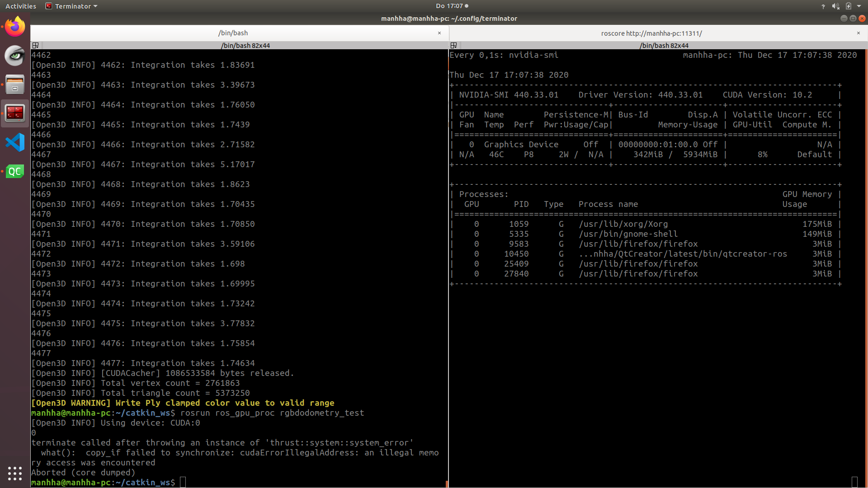
Task: Click the help question mark in system tray
Action: coord(823,6)
